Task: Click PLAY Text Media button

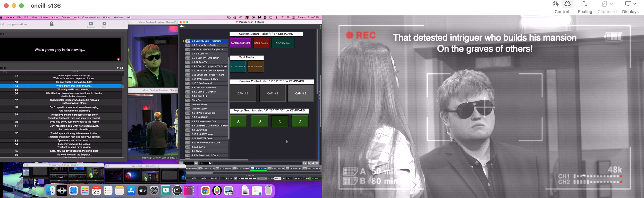Action: 238,66
